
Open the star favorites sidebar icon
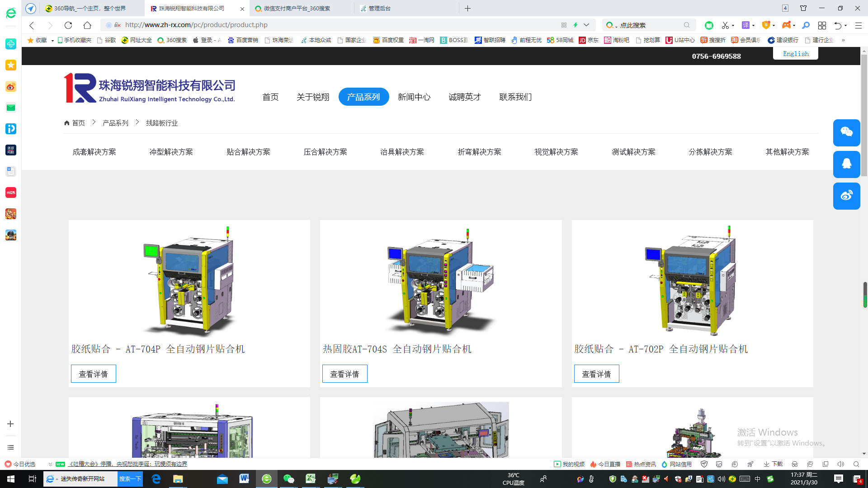point(11,65)
